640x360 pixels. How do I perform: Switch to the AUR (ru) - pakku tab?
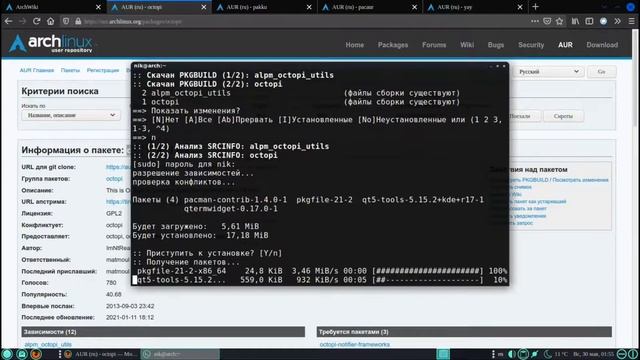point(264,7)
